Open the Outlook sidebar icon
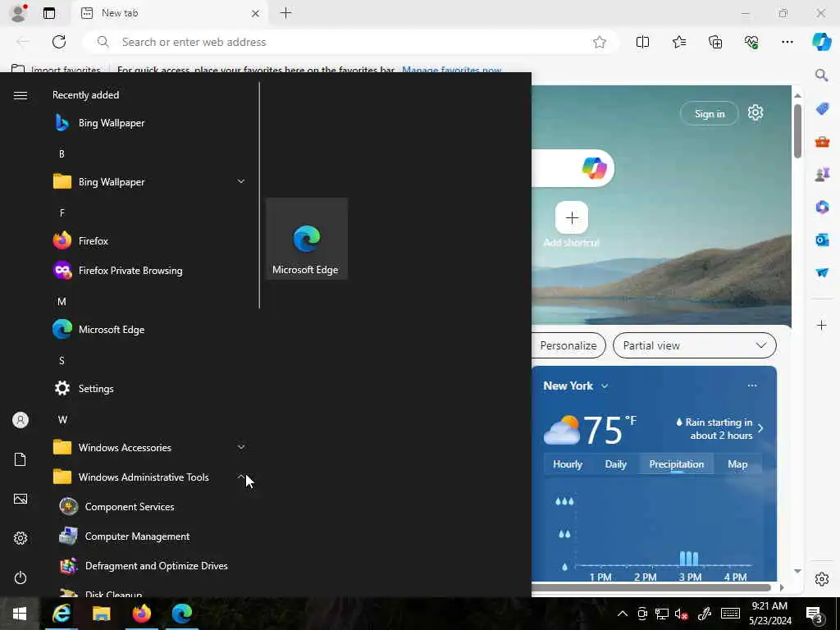This screenshot has height=630, width=840. [x=822, y=240]
